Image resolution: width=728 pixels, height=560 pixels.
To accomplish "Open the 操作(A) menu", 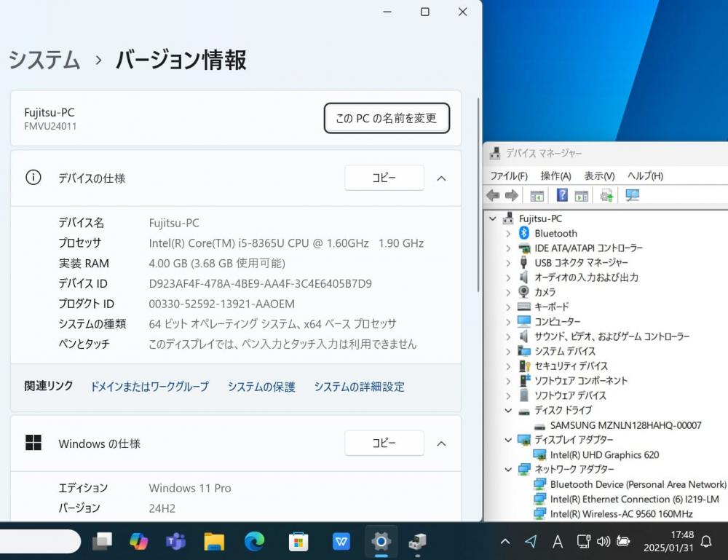I will tap(555, 176).
